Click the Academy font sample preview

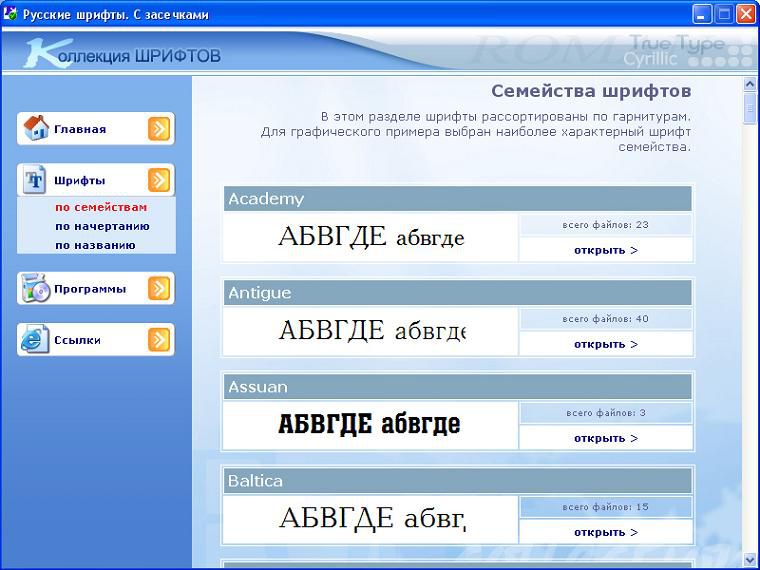pos(371,238)
